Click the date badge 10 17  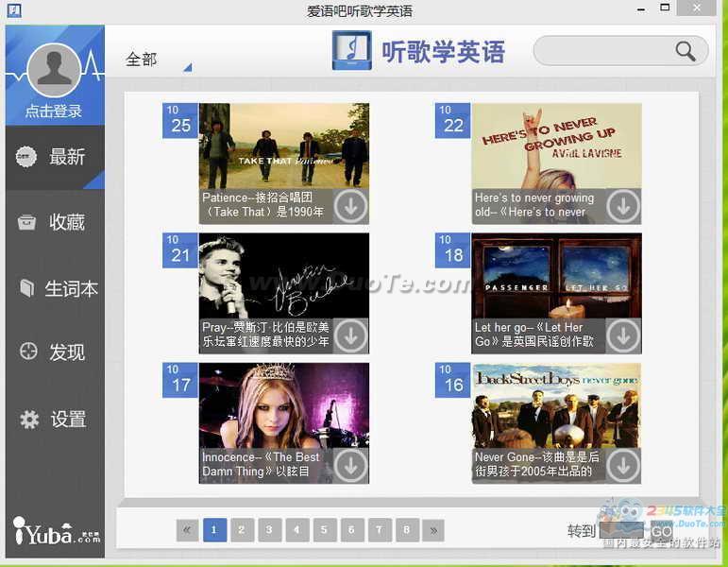coord(180,380)
